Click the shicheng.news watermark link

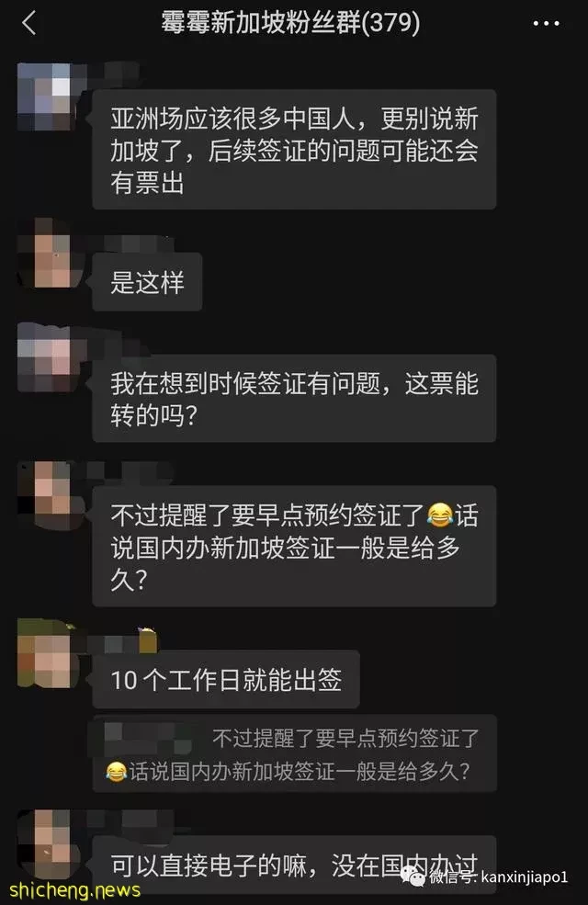point(75,889)
